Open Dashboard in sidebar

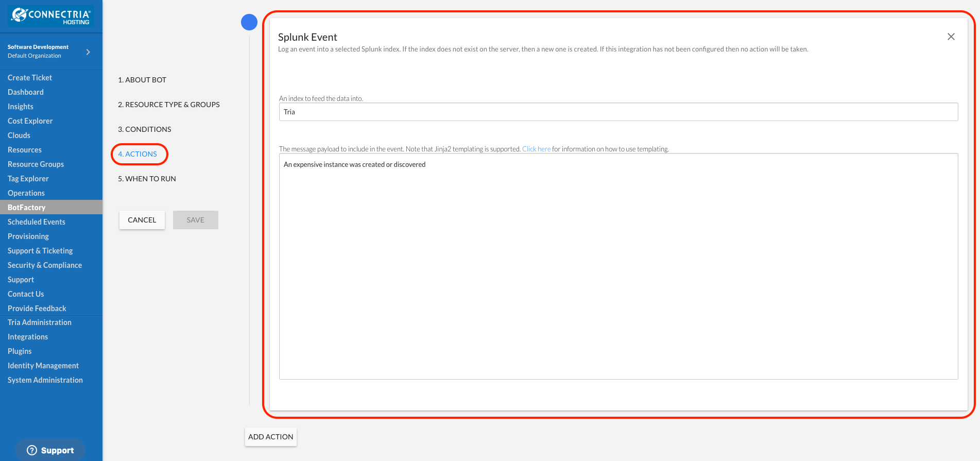coord(26,92)
